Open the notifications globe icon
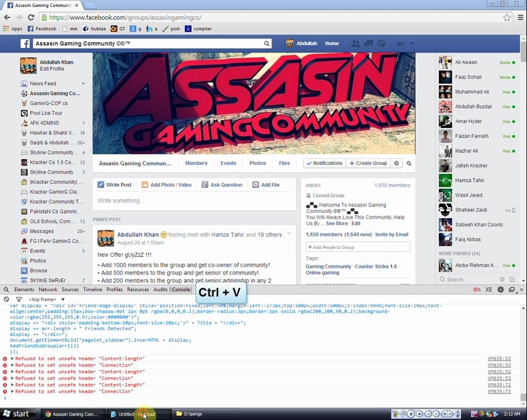Screen dimensions: 527x420 pyautogui.click(x=381, y=43)
